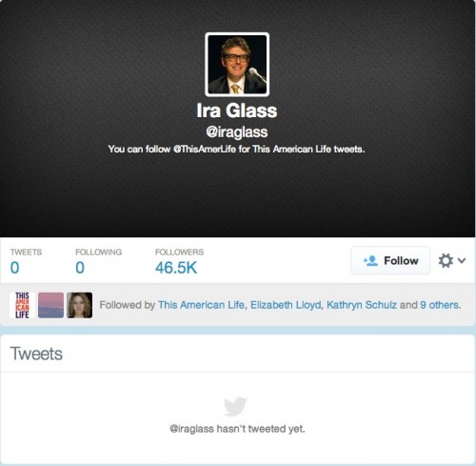Click the @iraglass handle text

(x=237, y=132)
